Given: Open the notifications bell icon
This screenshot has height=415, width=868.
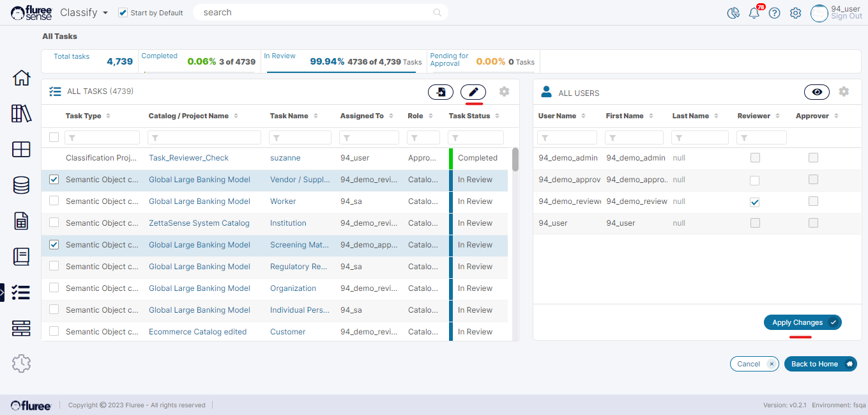Looking at the screenshot, I should [x=754, y=13].
